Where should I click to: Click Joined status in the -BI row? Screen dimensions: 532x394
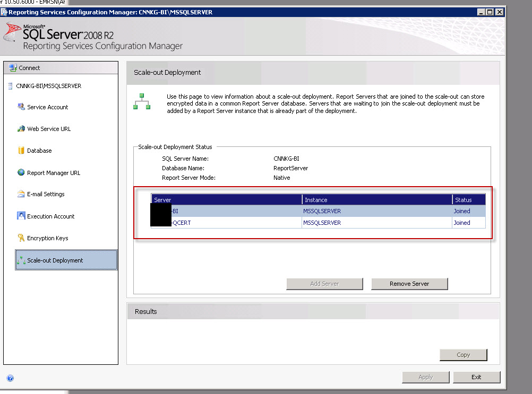(x=462, y=211)
